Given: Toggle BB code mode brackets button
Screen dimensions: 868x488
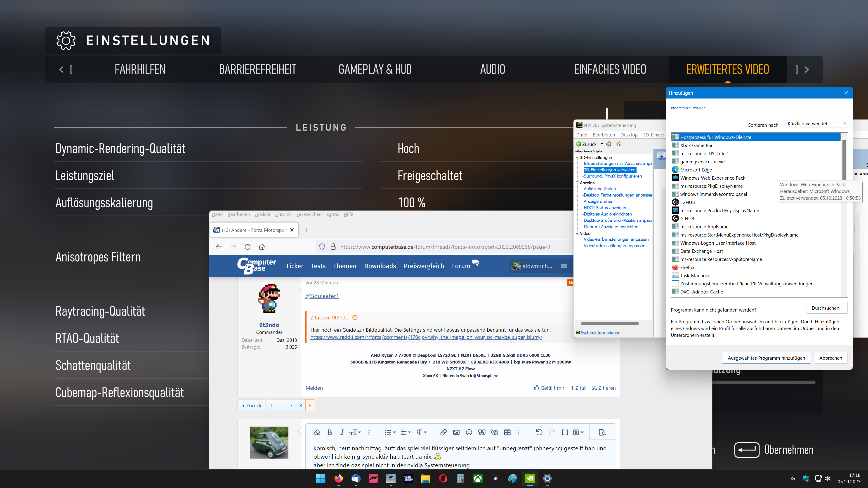Looking at the screenshot, I should point(565,432).
